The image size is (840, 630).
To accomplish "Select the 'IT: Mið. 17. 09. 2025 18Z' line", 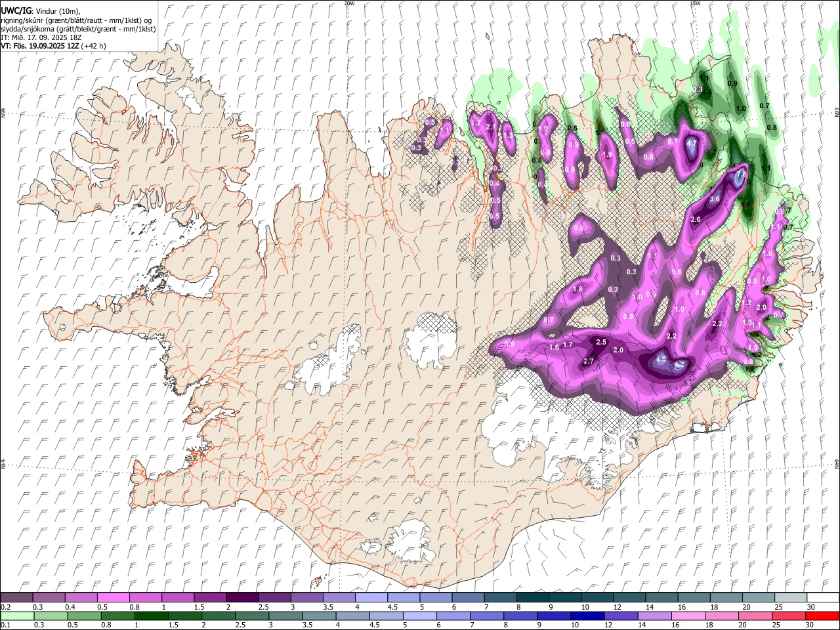I will pyautogui.click(x=41, y=37).
